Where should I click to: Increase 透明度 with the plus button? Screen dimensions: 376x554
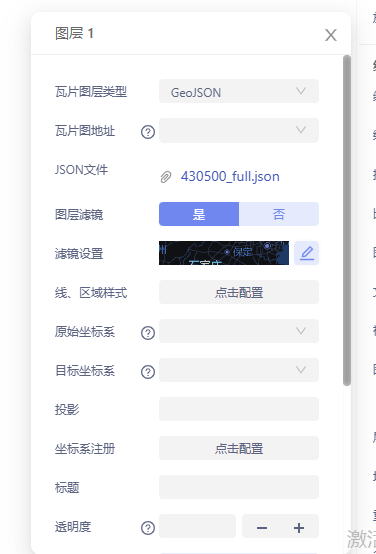point(299,528)
